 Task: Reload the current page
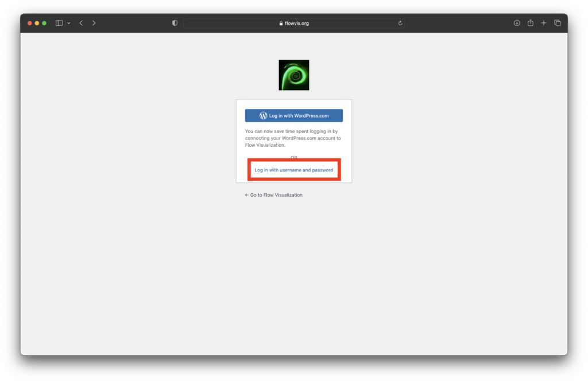[x=400, y=23]
